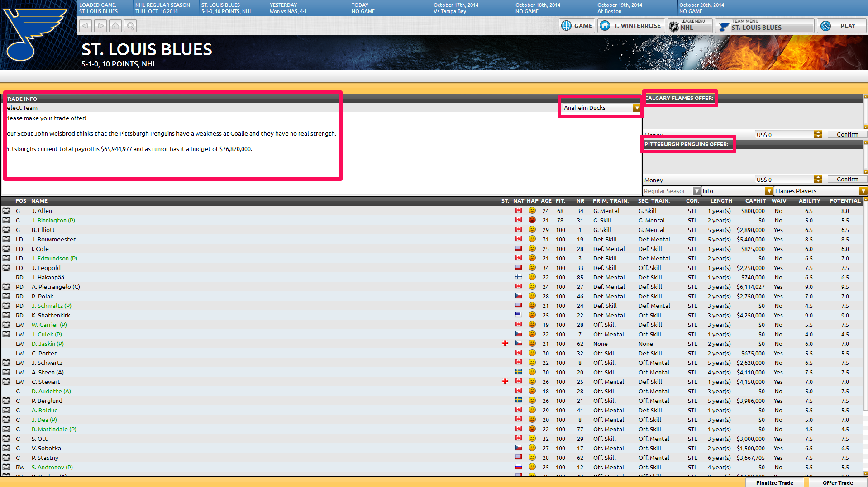The height and width of the screenshot is (487, 868).
Task: Open the GAME menu
Action: 577,26
